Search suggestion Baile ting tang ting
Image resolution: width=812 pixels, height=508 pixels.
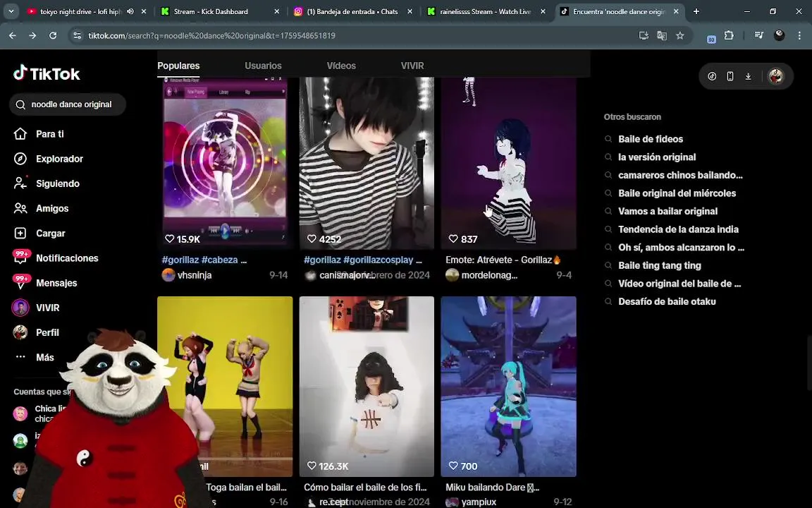[x=659, y=265]
